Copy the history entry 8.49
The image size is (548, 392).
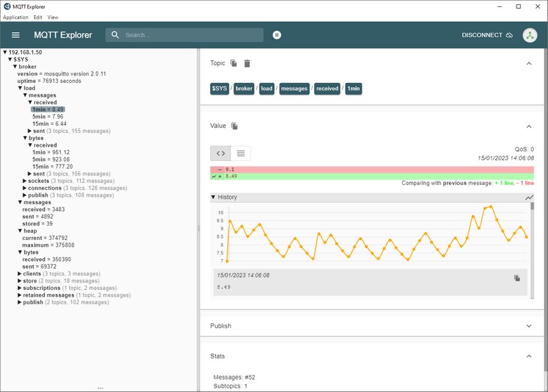pyautogui.click(x=517, y=278)
